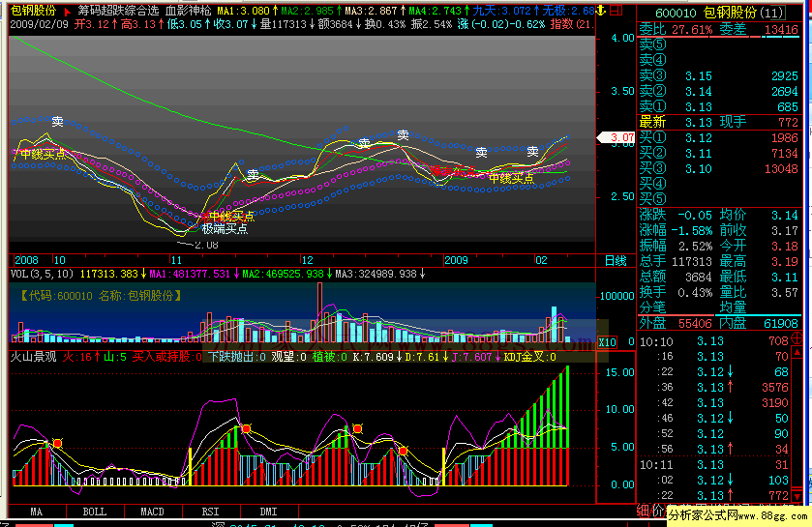Switch to the BOLL indicator tab
This screenshot has width=812, height=527.
[x=94, y=512]
